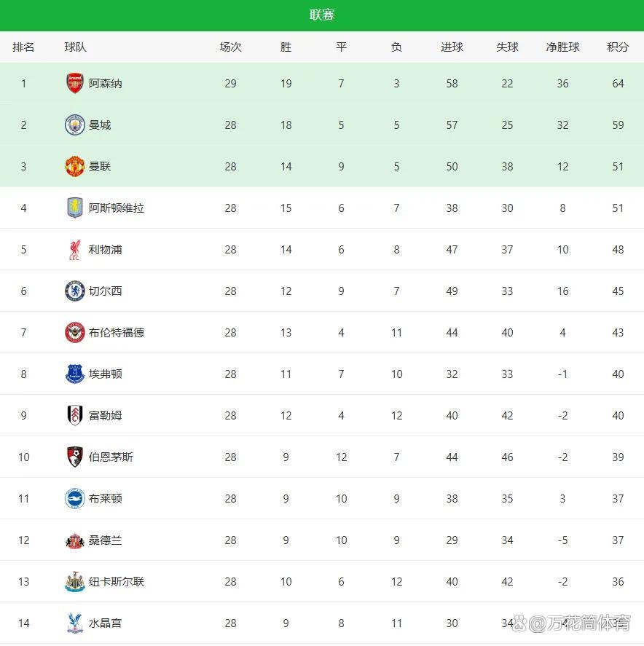This screenshot has height=646, width=644.
Task: Open the 布伦特福德 team name link
Action: (117, 333)
